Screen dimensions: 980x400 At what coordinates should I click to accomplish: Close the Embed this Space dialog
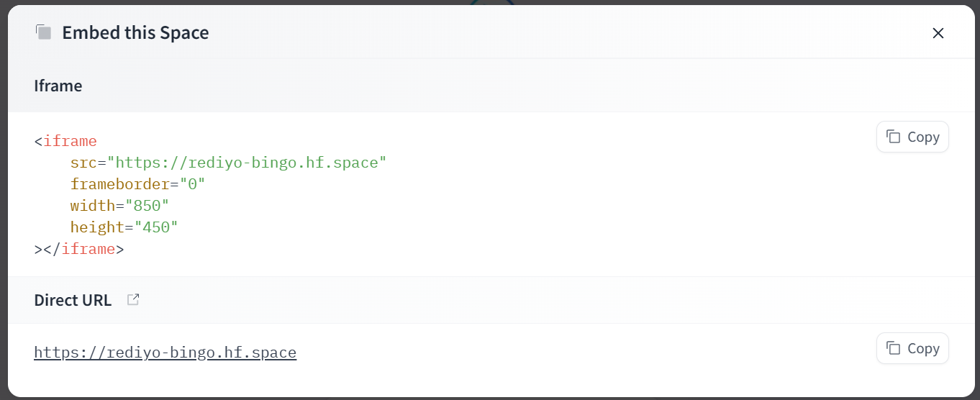click(938, 33)
